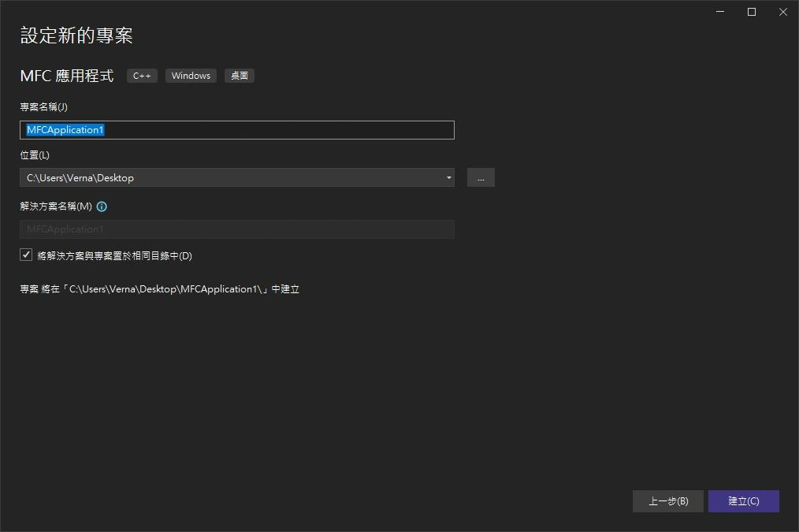Click the 桌面 project type tag

[239, 76]
